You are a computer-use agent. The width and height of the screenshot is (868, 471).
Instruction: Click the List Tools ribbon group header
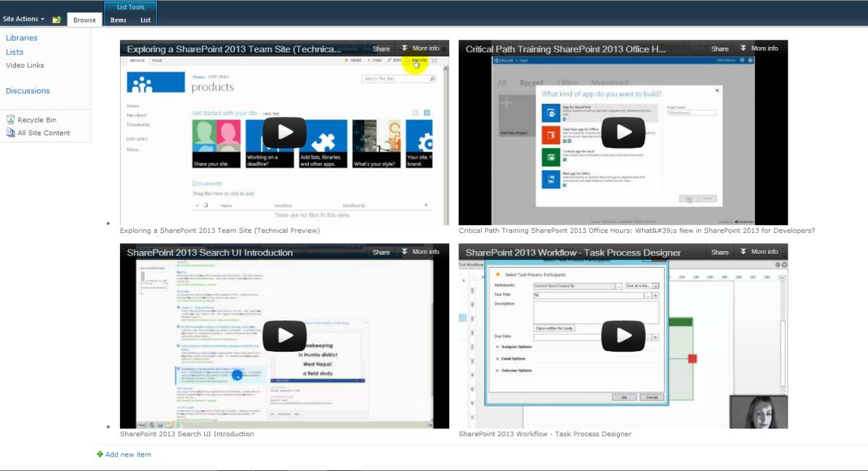click(x=131, y=7)
